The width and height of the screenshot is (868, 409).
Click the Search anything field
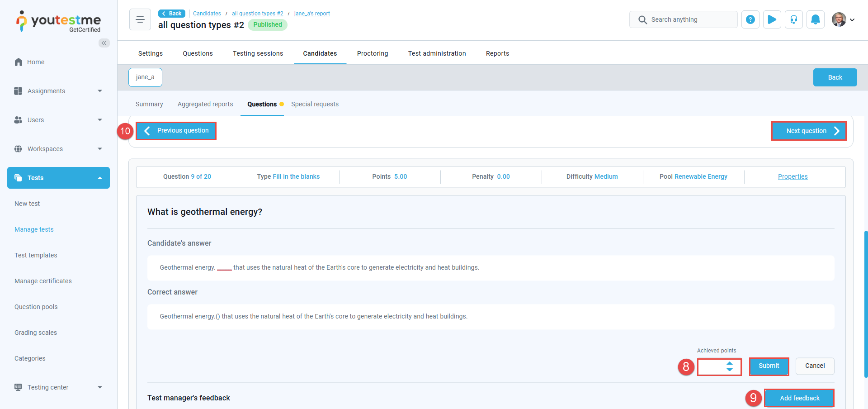(x=683, y=19)
